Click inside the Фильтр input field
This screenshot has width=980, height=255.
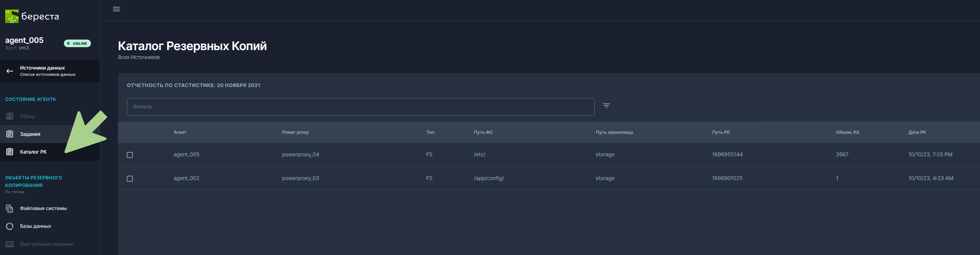tap(360, 107)
